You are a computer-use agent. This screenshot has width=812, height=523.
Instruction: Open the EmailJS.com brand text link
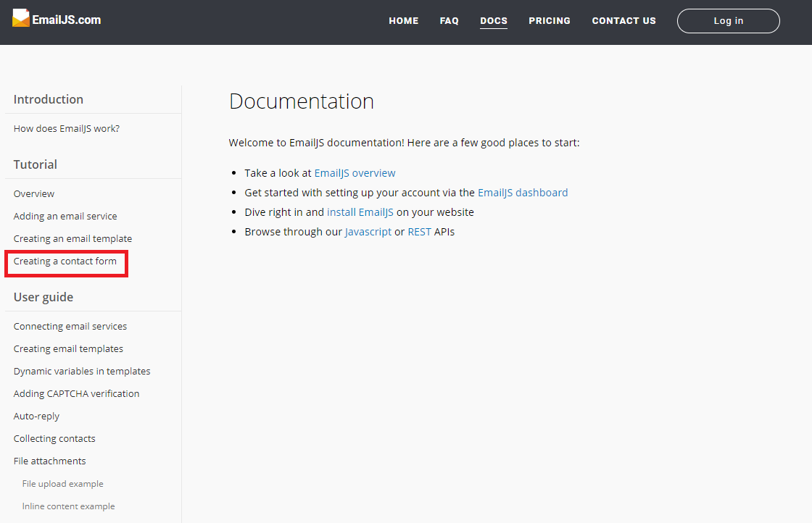[66, 20]
